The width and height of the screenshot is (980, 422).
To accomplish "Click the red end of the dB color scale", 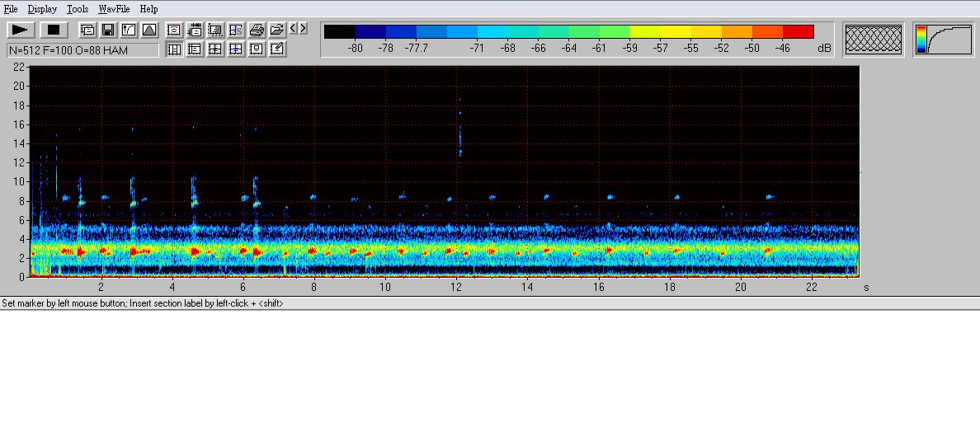I will tap(799, 32).
